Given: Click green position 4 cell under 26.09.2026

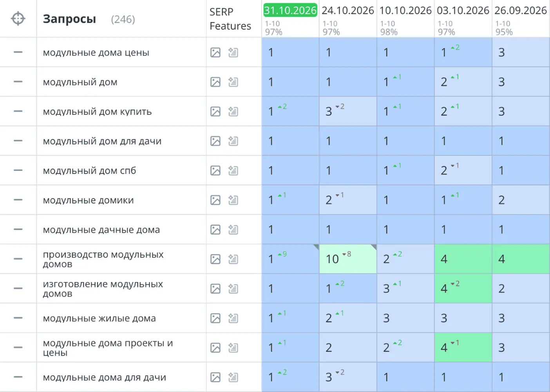Looking at the screenshot, I should coord(521,259).
